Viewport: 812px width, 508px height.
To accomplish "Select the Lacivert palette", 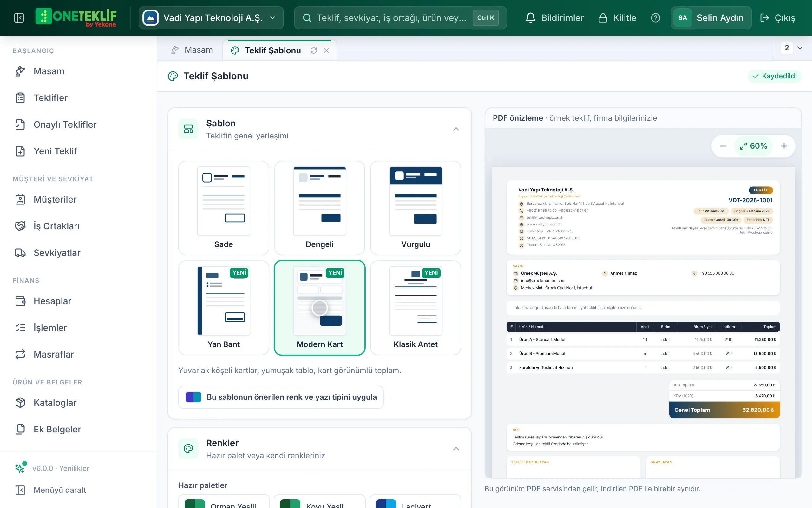I will (416, 502).
